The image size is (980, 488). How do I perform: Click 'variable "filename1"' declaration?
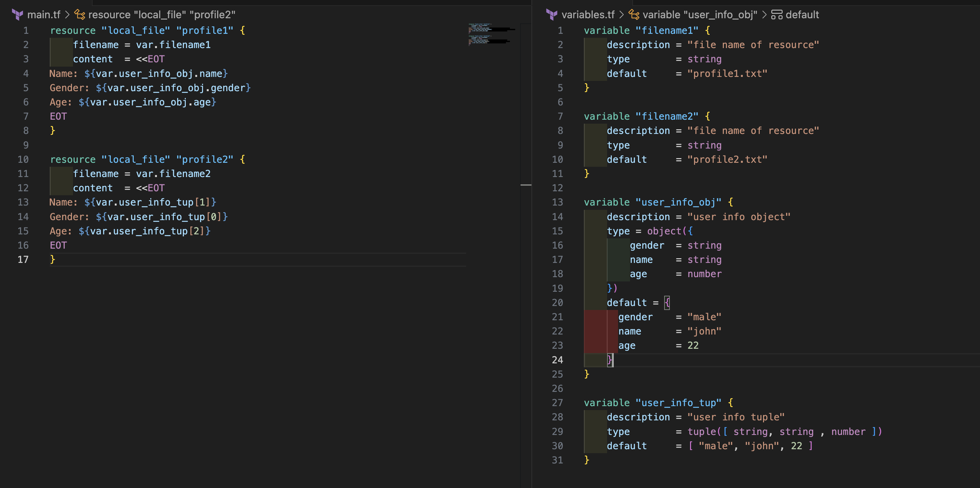(641, 30)
